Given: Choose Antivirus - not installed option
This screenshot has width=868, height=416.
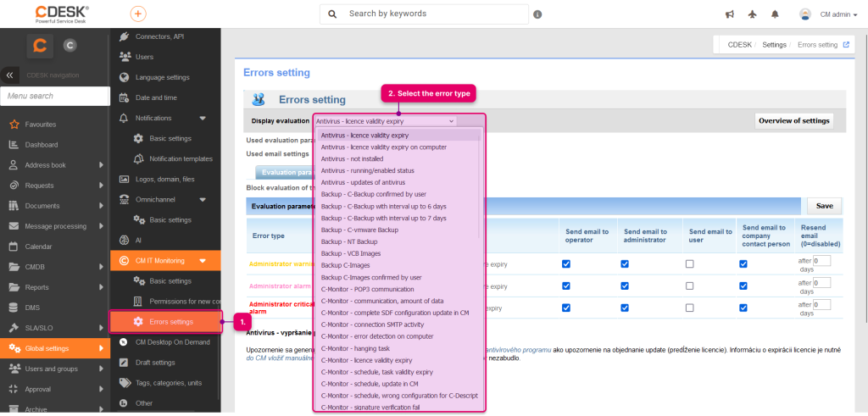Looking at the screenshot, I should pos(352,158).
